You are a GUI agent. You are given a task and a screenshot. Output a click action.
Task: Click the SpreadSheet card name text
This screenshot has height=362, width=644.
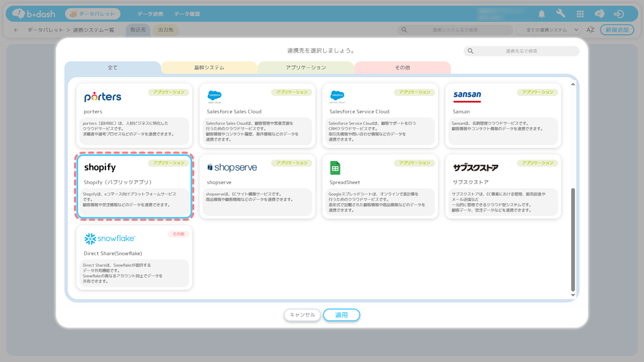(345, 183)
